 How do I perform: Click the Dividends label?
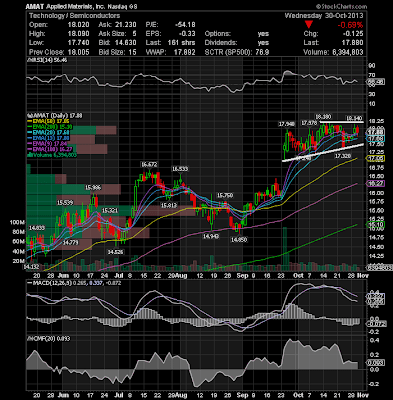221,43
